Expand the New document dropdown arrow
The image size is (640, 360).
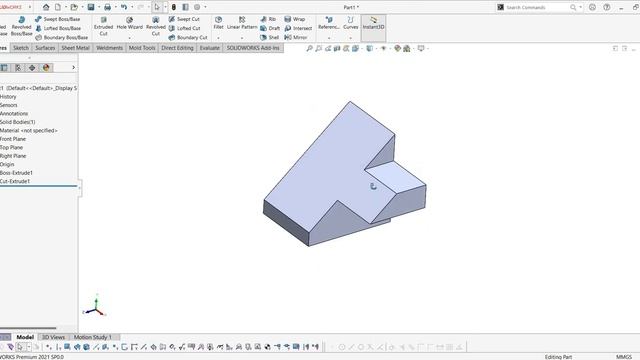(65, 7)
